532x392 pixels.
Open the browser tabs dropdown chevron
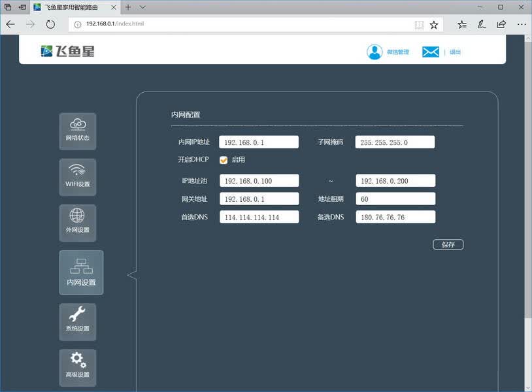[x=142, y=7]
